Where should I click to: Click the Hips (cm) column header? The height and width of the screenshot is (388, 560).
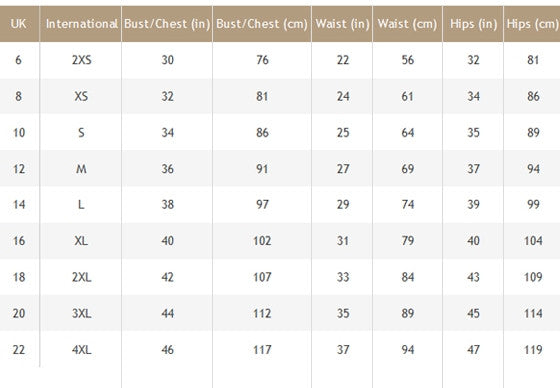coord(532,24)
